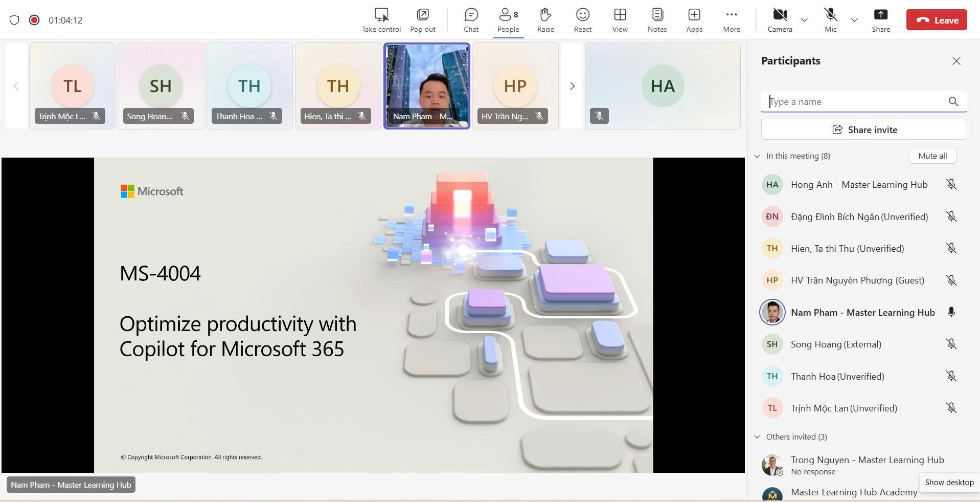The height and width of the screenshot is (502, 980).
Task: Collapse the Others invited section
Action: click(757, 437)
